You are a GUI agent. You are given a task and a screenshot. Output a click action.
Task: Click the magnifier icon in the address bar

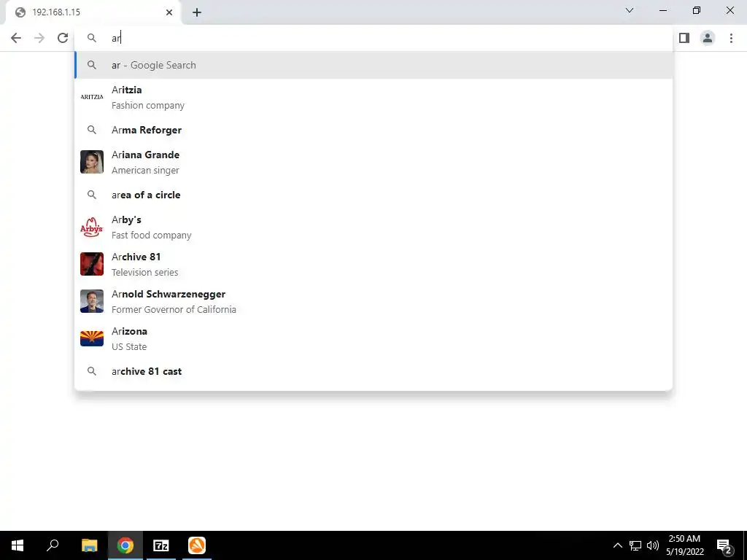tap(92, 38)
